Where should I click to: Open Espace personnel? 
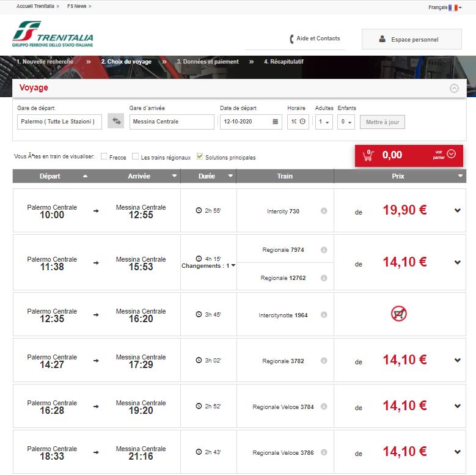click(412, 39)
